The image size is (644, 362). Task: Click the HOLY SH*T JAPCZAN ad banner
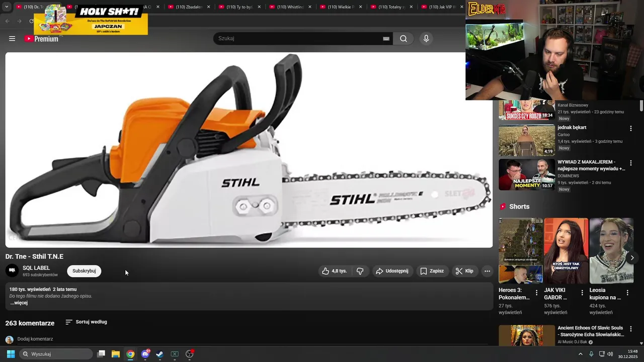pyautogui.click(x=91, y=20)
